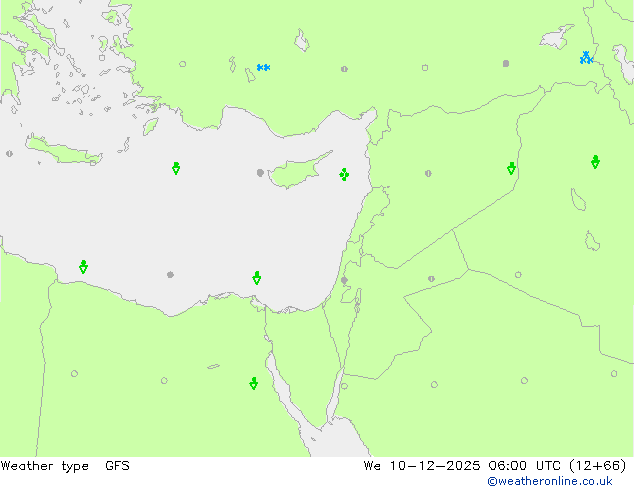This screenshot has height=490, width=634.
Task: Click the green shower symbol in northern Iraq
Action: click(595, 161)
